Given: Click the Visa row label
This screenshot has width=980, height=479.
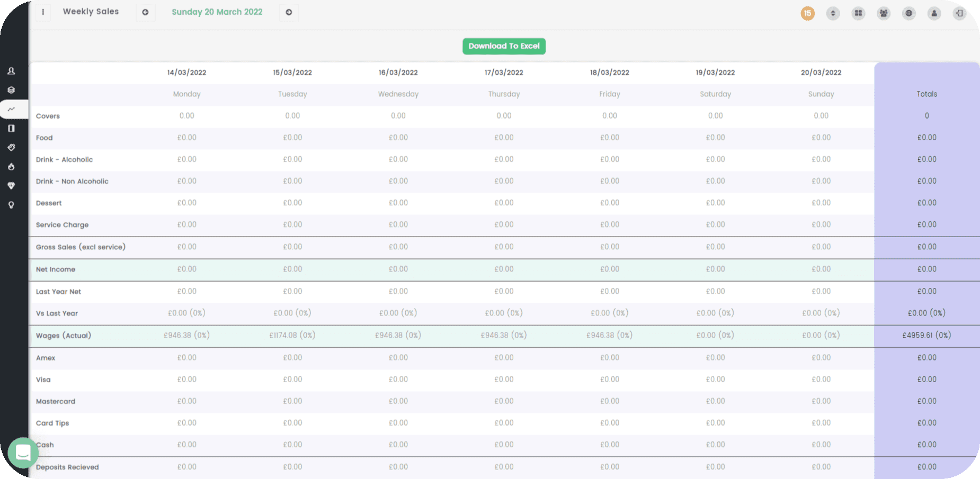Looking at the screenshot, I should click(x=43, y=379).
